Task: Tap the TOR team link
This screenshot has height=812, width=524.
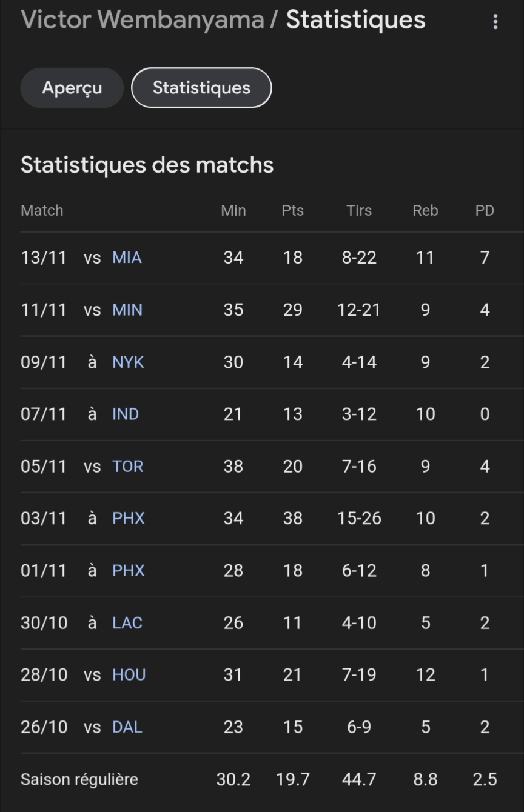Action: [x=127, y=466]
